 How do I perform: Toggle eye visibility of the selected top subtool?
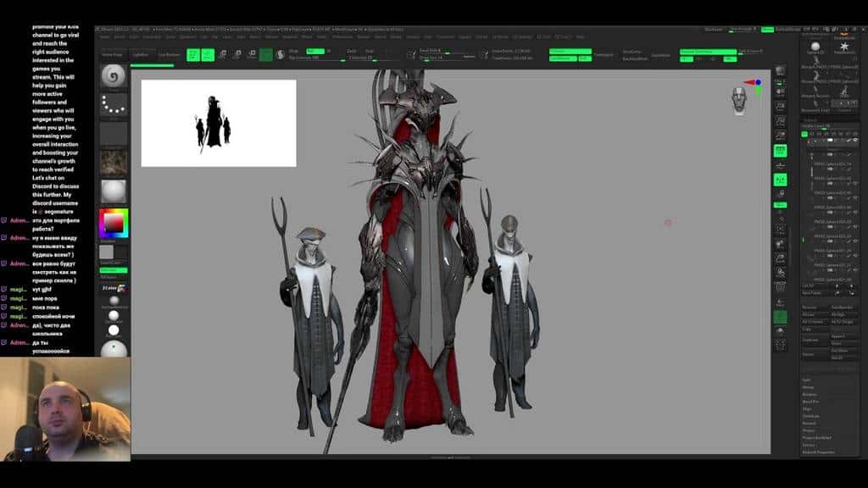pos(855,140)
